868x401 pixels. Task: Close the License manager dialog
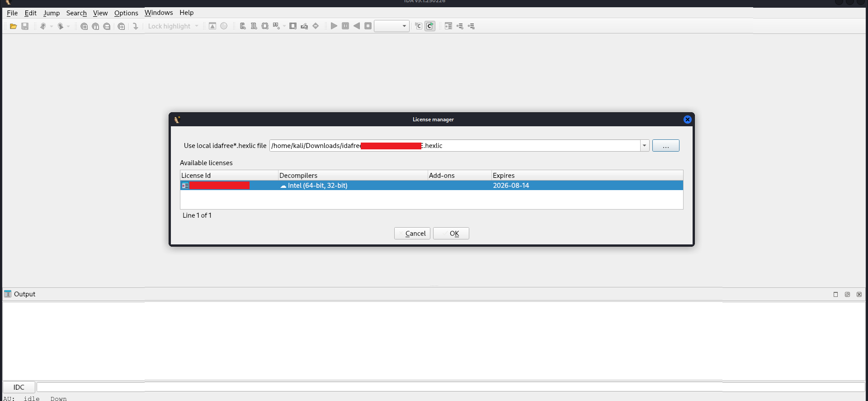point(687,119)
